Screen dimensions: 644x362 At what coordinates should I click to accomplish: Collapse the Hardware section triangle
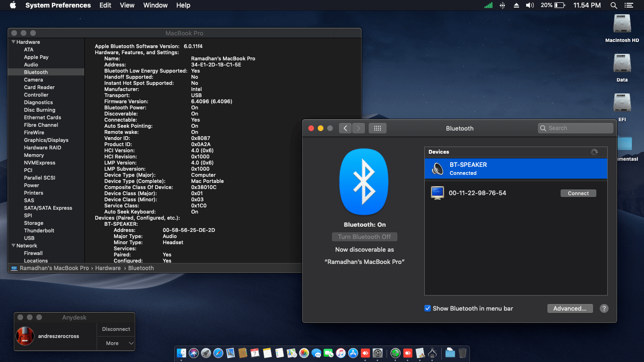(13, 42)
